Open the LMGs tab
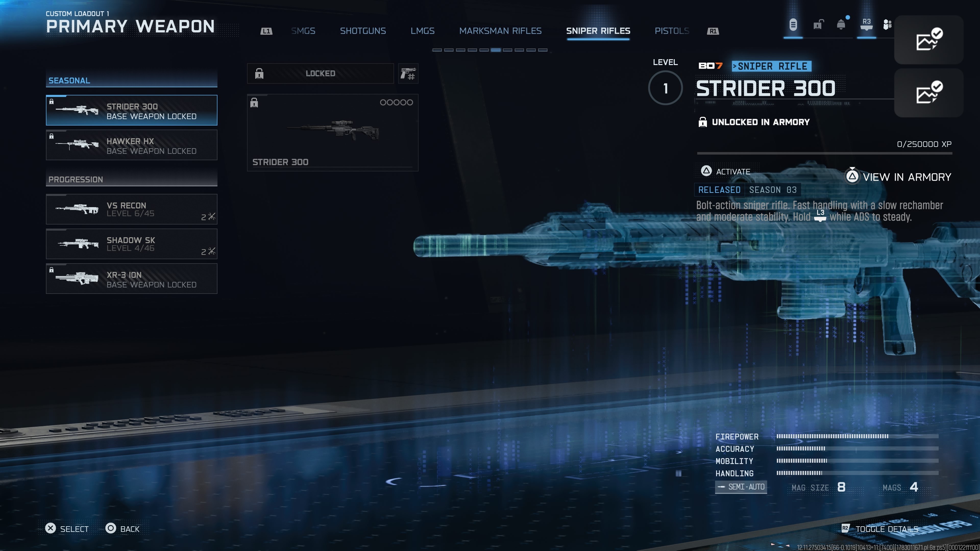This screenshot has width=980, height=551. coord(422,31)
